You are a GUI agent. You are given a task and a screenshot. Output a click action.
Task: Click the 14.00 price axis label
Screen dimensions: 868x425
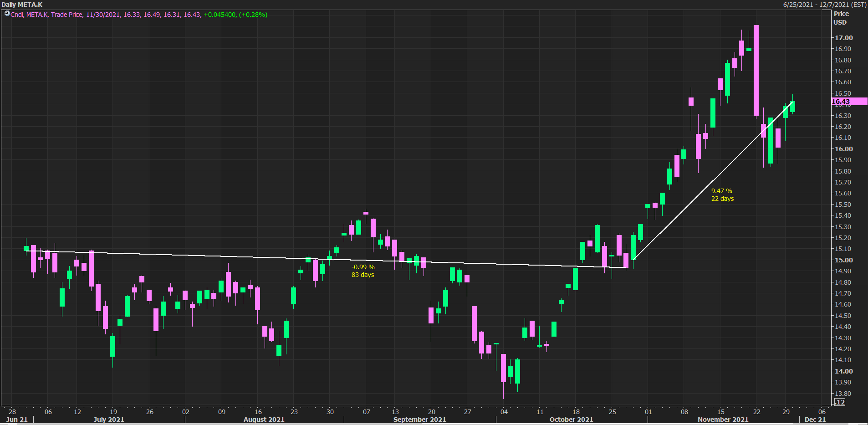pyautogui.click(x=843, y=371)
